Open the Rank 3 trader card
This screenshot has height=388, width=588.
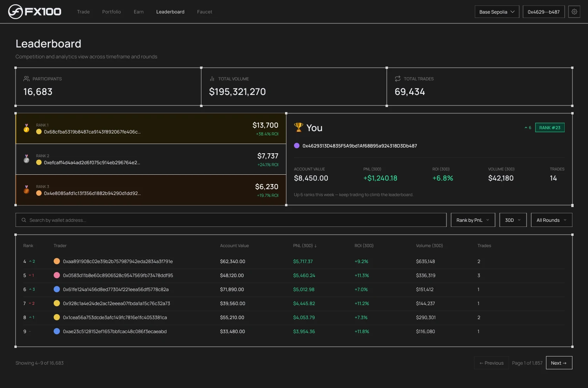tap(151, 190)
